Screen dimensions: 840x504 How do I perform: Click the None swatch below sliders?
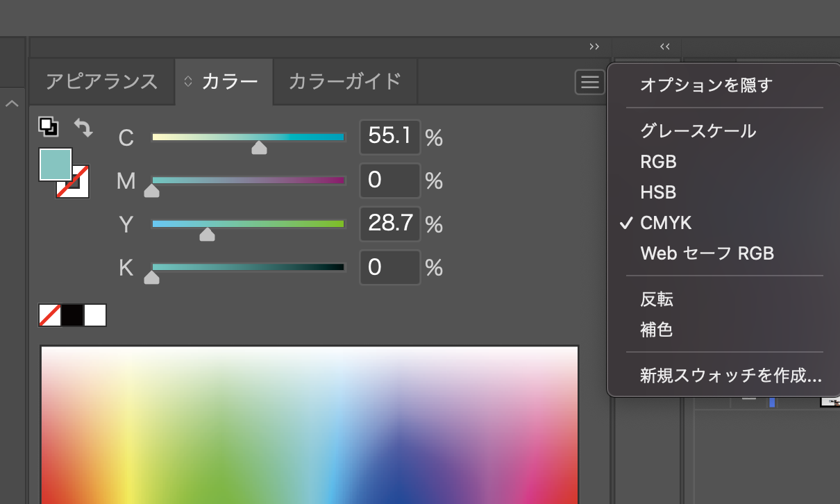point(51,315)
